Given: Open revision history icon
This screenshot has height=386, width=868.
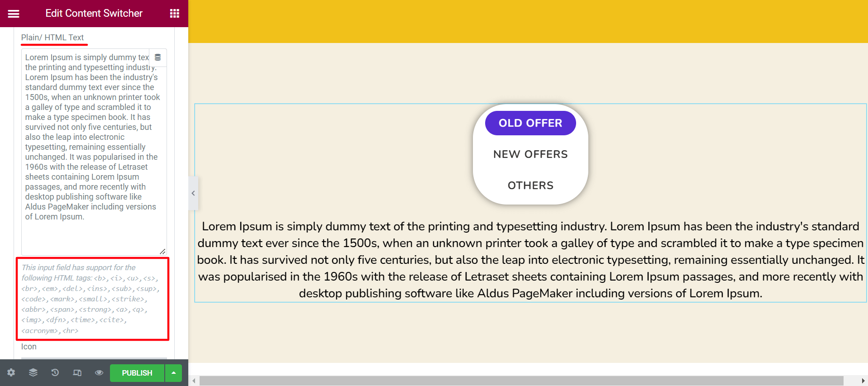Looking at the screenshot, I should click(x=55, y=372).
